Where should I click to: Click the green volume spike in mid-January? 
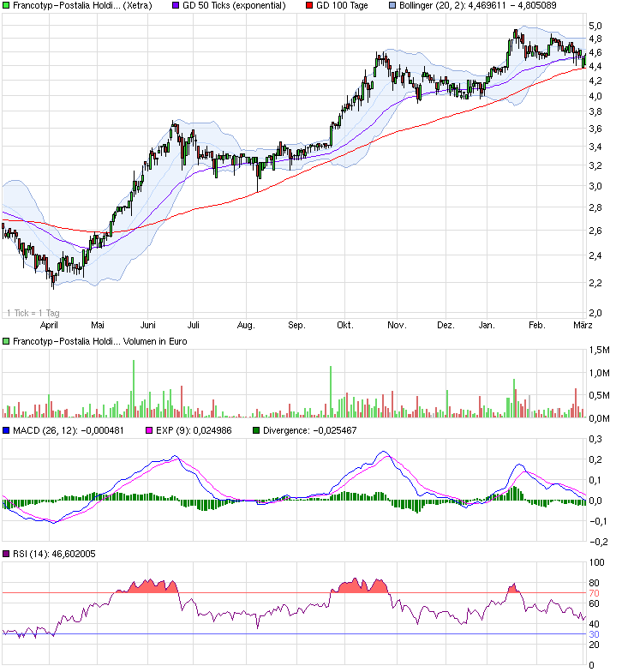click(x=514, y=398)
